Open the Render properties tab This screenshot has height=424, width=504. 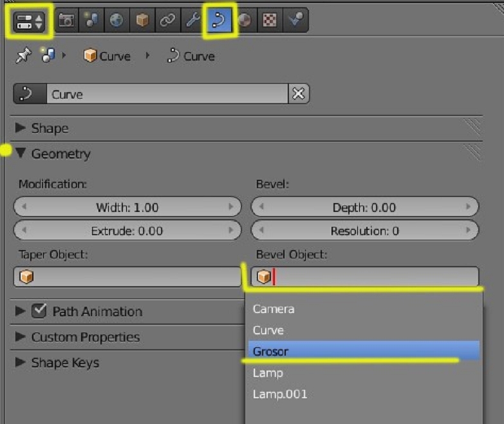coord(66,21)
